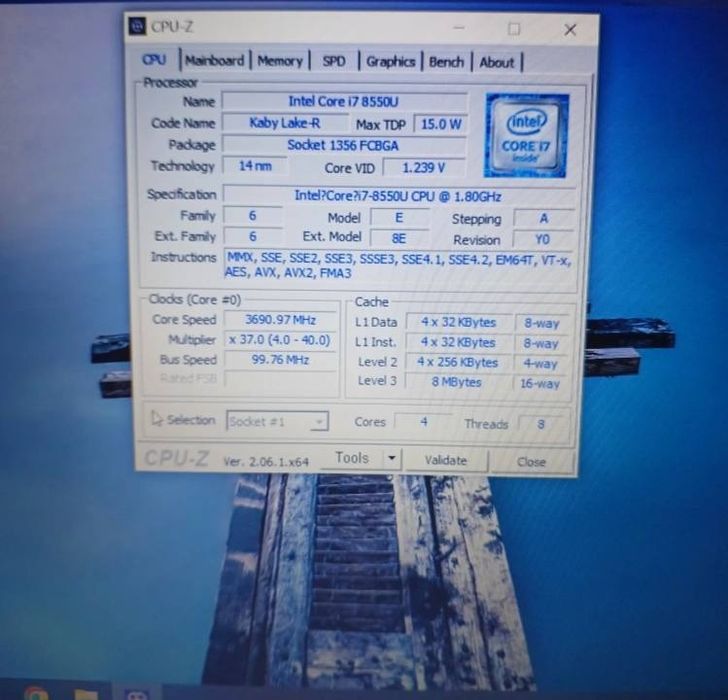The width and height of the screenshot is (728, 700).
Task: Click the Validate button
Action: click(x=446, y=460)
